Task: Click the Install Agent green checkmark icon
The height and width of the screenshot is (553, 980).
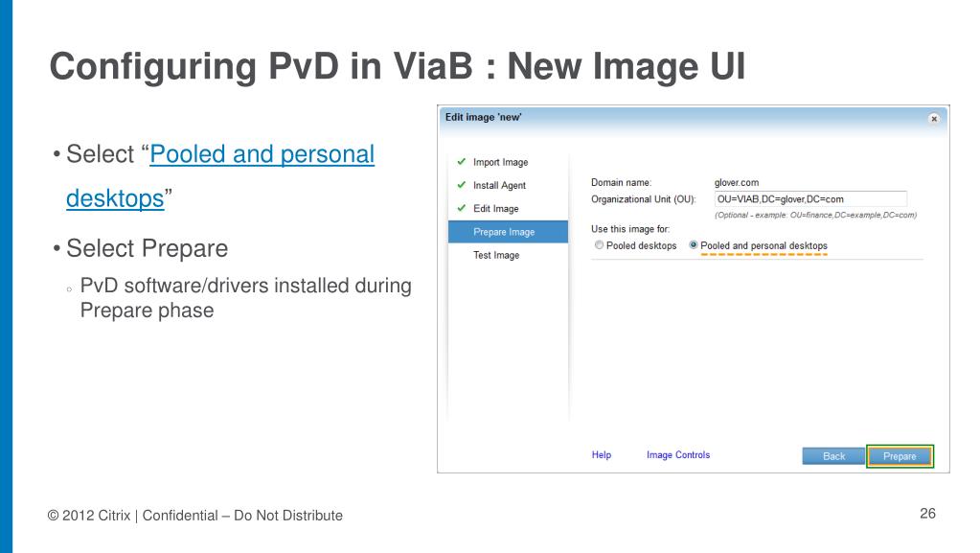Action: [461, 185]
